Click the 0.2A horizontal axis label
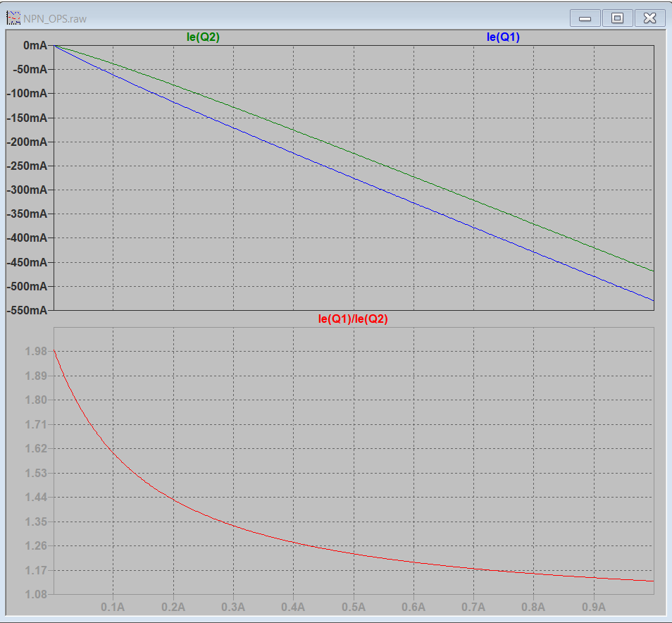The image size is (672, 623). click(173, 607)
